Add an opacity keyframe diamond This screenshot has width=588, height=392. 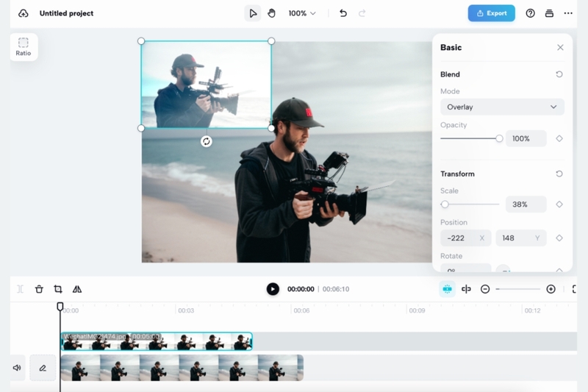[x=559, y=138]
